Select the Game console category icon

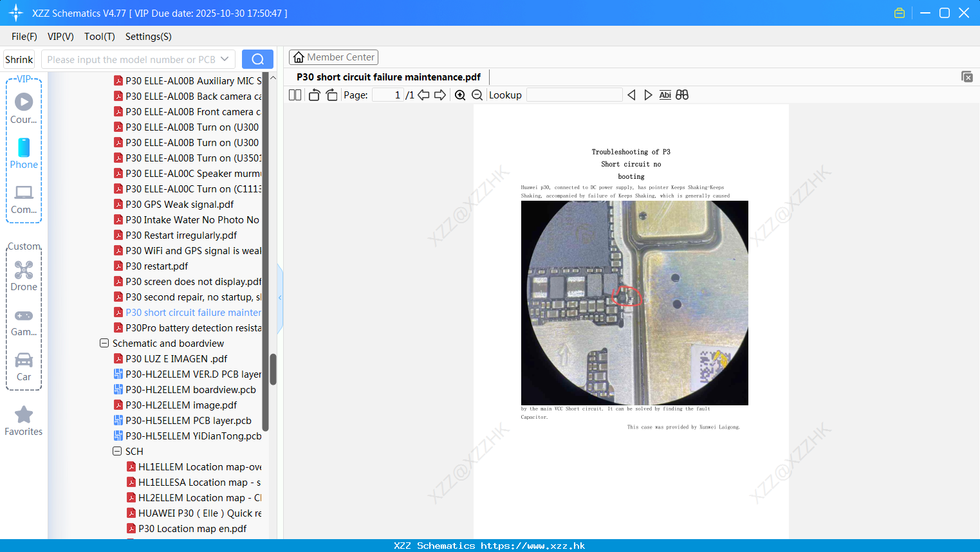[x=24, y=322]
